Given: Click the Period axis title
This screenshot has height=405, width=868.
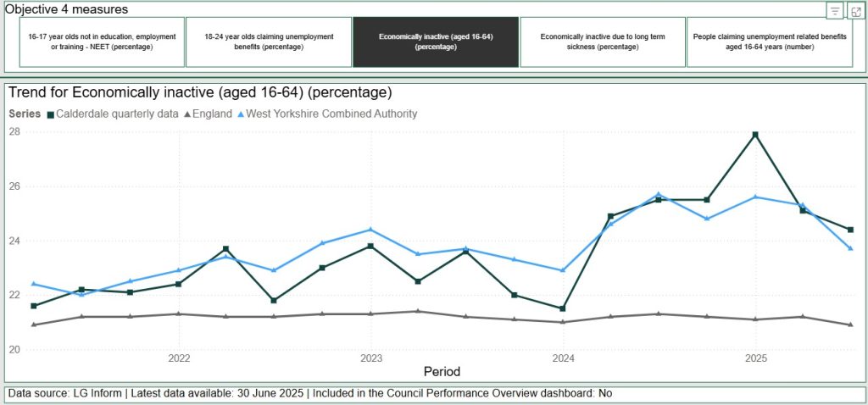Looking at the screenshot, I should pyautogui.click(x=442, y=371).
